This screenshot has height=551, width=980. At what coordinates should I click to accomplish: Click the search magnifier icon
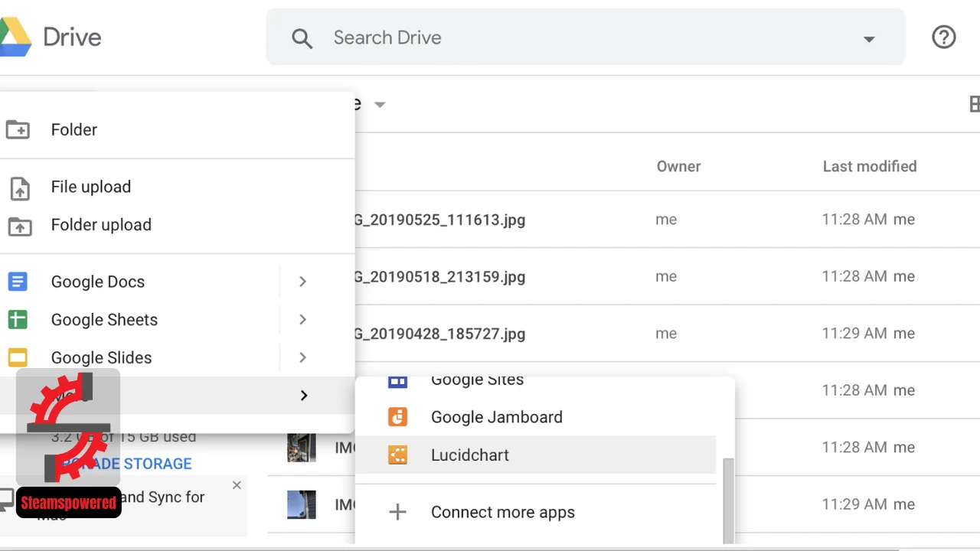click(302, 38)
